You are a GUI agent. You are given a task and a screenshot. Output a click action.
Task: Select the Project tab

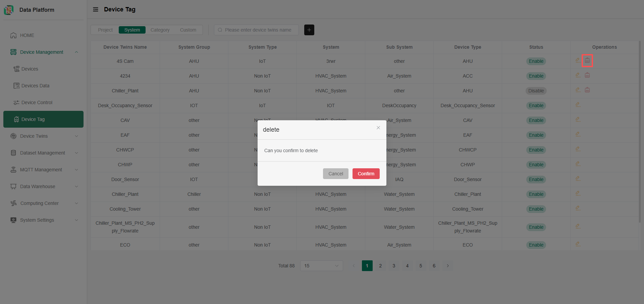105,30
